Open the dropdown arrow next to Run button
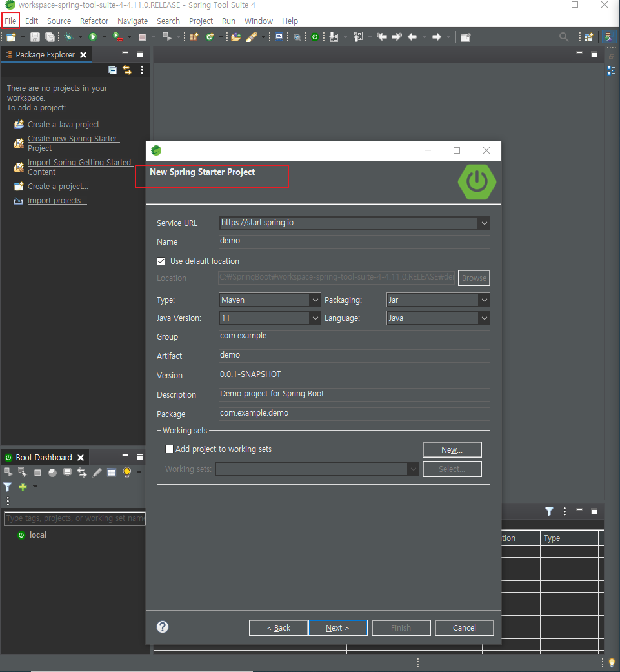 [104, 37]
